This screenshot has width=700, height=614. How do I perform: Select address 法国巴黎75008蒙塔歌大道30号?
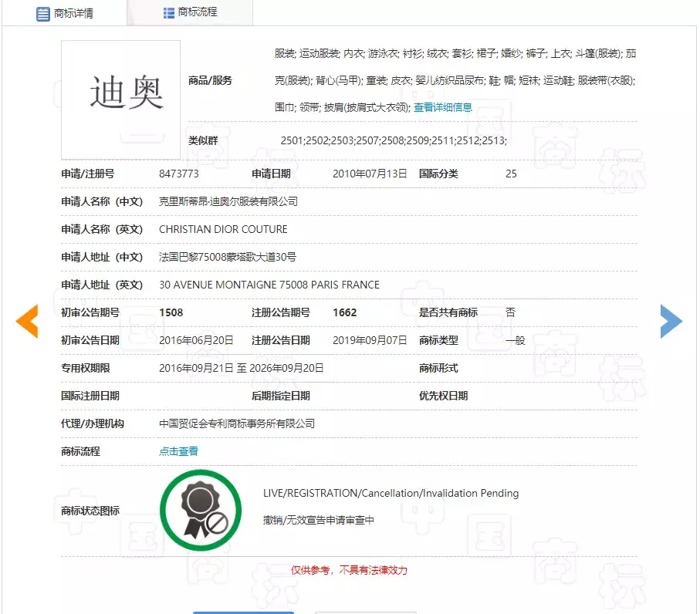(x=228, y=257)
